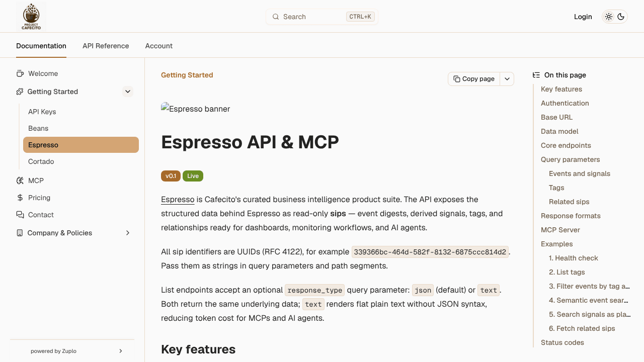Viewport: 644px width, 362px height.
Task: Click the Welcome coffee cup icon
Action: [x=20, y=73]
